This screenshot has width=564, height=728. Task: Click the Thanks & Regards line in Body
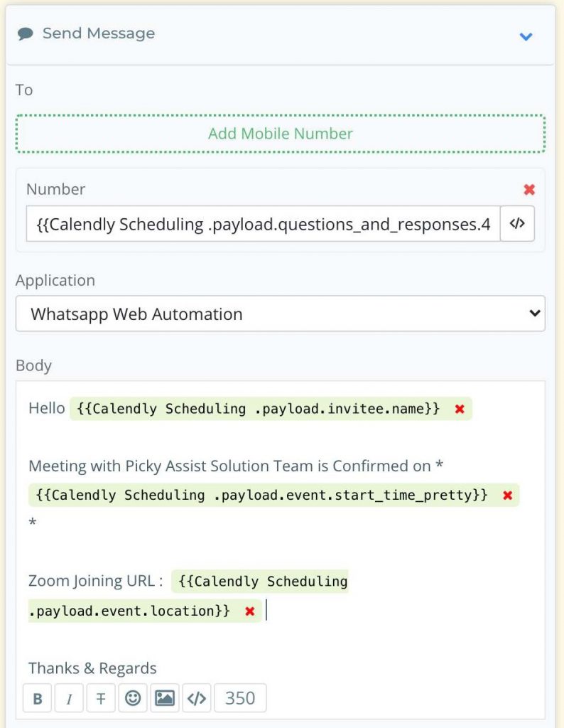pos(92,668)
